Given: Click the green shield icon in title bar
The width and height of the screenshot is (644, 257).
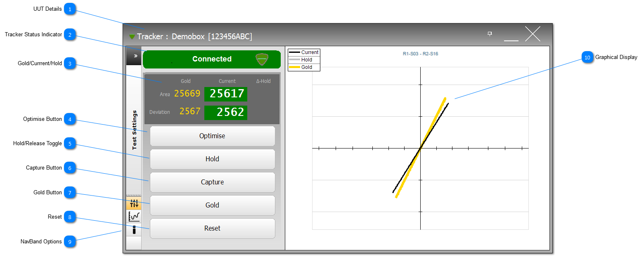Looking at the screenshot, I should [x=132, y=37].
